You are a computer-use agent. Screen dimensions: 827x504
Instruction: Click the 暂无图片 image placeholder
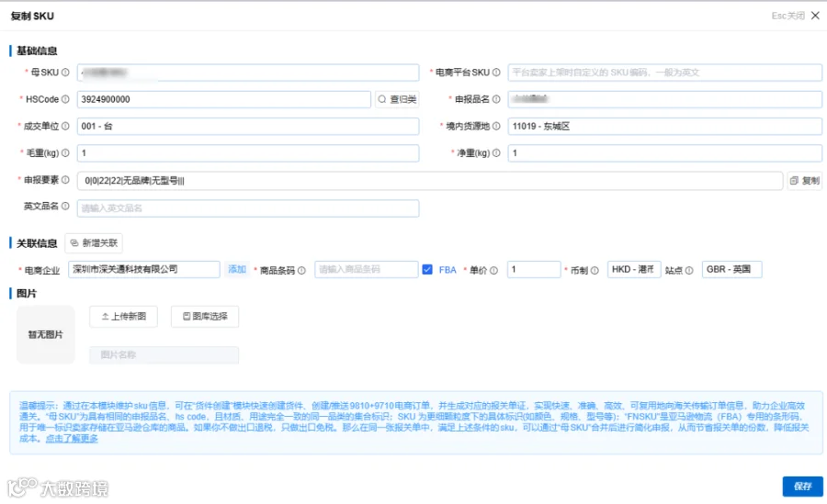pyautogui.click(x=45, y=335)
